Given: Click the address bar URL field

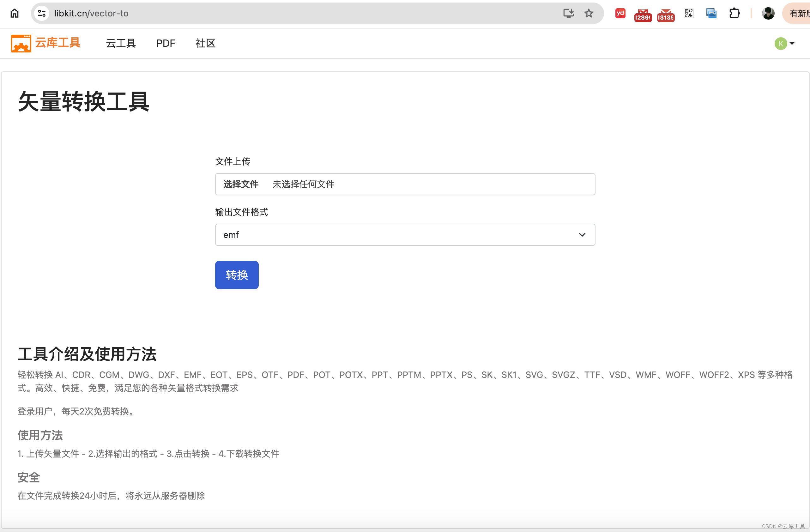Looking at the screenshot, I should coord(272,13).
